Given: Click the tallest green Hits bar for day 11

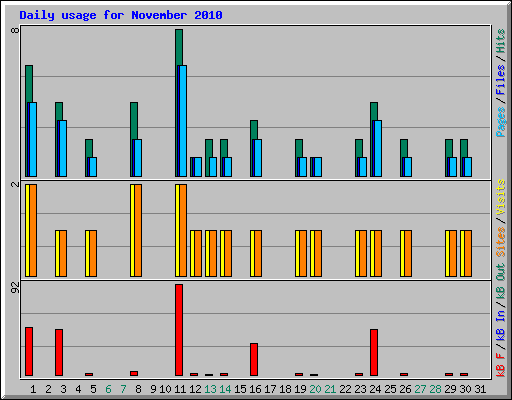Looking at the screenshot, I should (x=179, y=47).
